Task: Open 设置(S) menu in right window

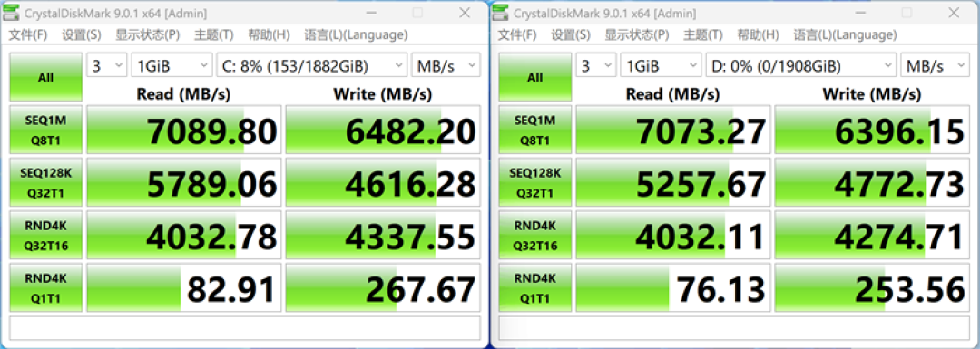Action: coord(571,35)
